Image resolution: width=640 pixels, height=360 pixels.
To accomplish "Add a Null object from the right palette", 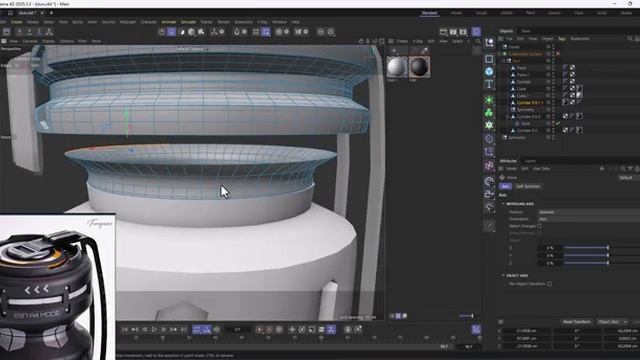I will (x=489, y=42).
